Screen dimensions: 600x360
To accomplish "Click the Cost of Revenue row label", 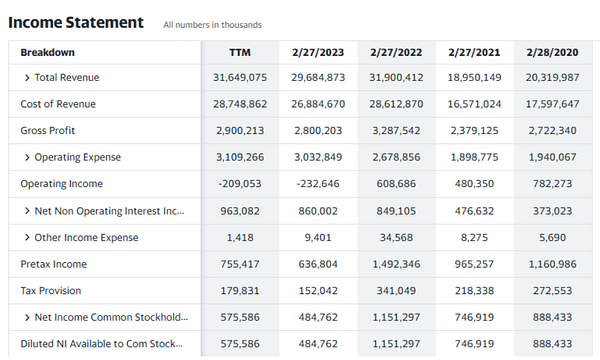I will (x=58, y=104).
